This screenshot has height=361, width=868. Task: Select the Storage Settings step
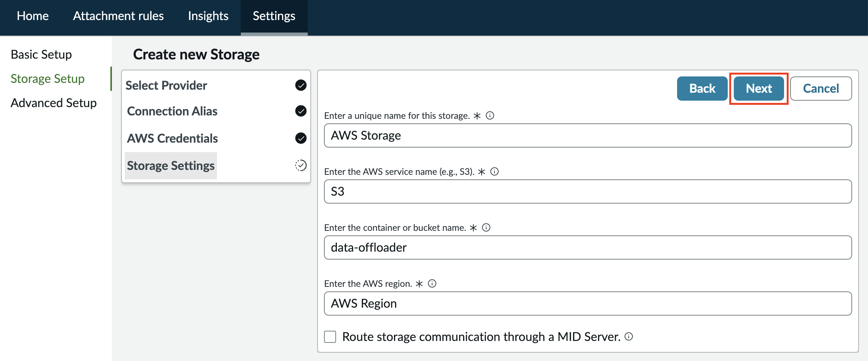point(171,165)
